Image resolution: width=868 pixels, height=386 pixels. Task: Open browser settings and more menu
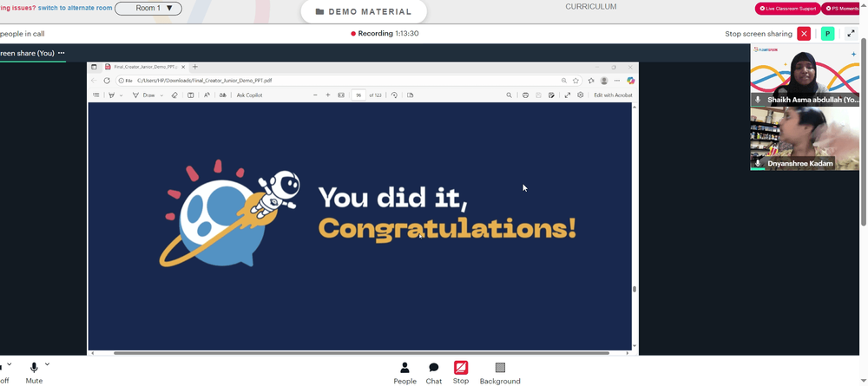pos(617,81)
